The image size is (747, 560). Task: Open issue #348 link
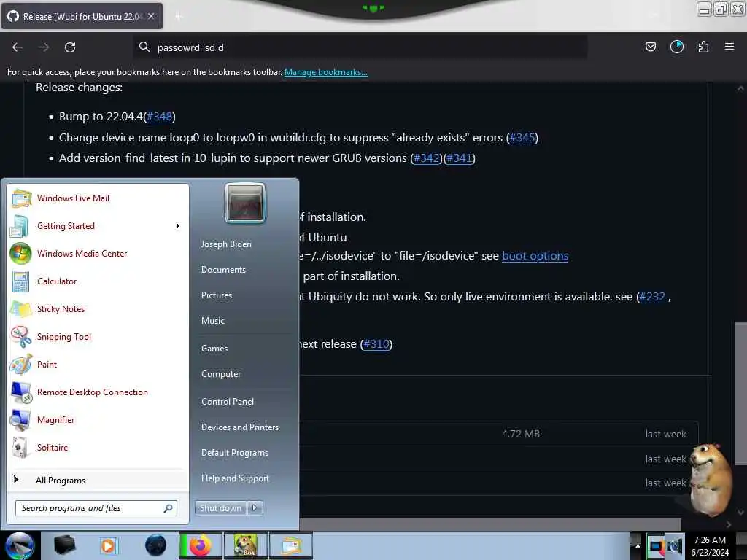click(159, 117)
